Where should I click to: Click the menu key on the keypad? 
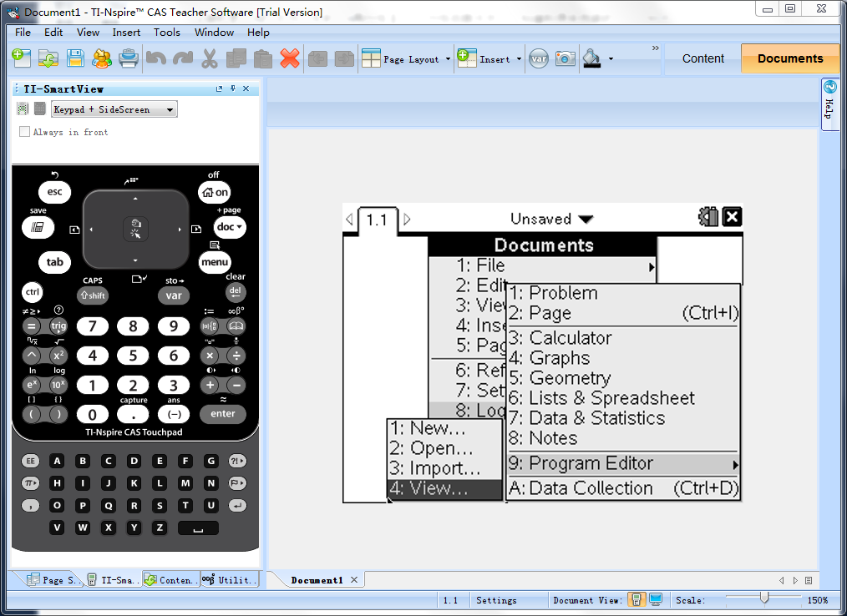[215, 262]
